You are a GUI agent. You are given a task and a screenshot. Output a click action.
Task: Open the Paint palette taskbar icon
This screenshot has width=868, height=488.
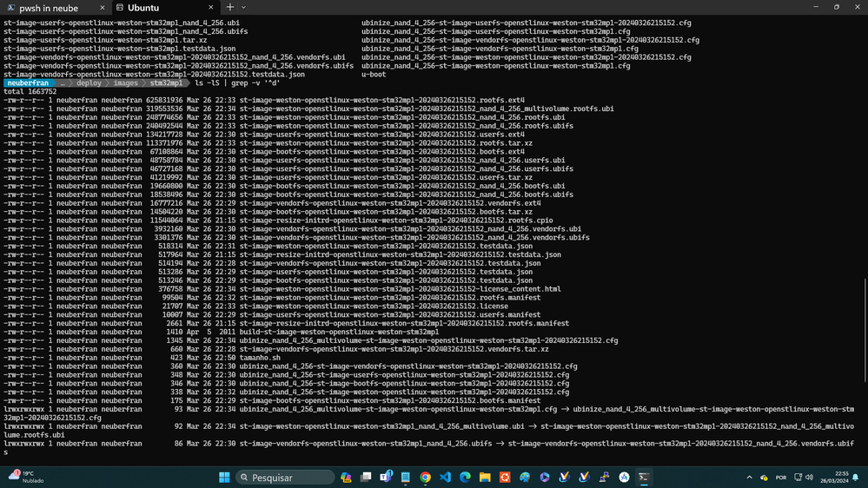pyautogui.click(x=525, y=477)
